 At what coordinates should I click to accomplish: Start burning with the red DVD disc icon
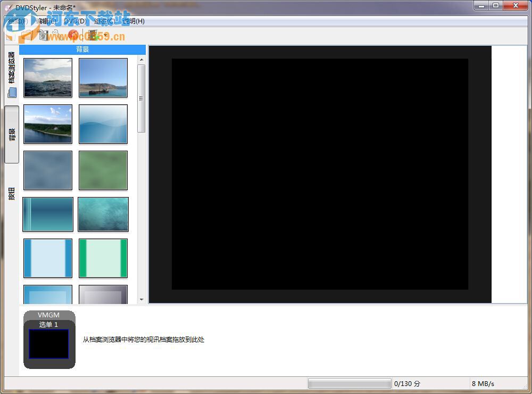pyautogui.click(x=73, y=35)
